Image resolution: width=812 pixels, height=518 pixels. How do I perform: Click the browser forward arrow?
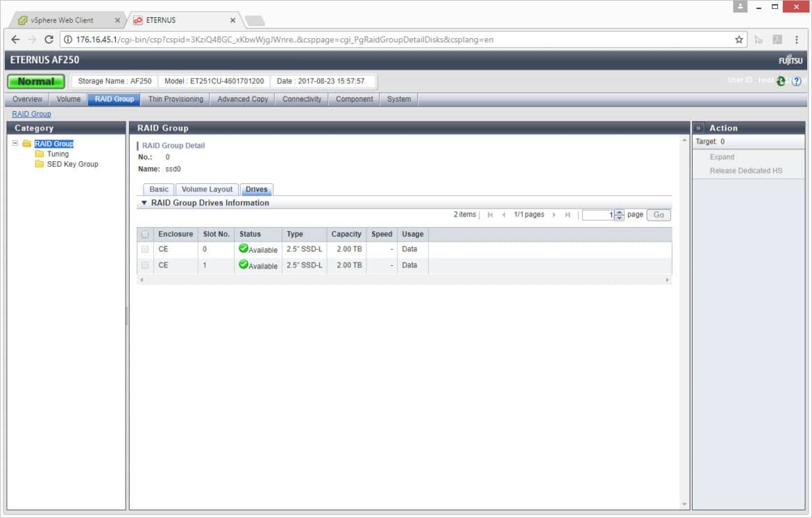coord(32,40)
